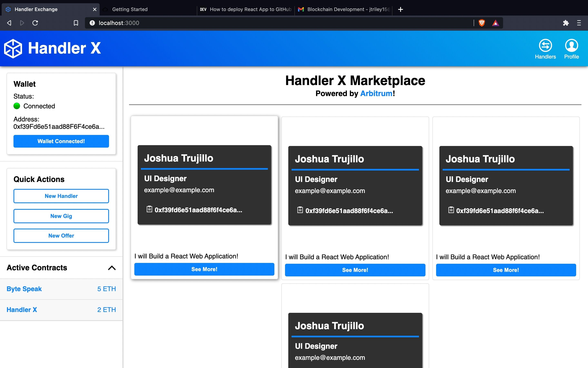
Task: Open Brave Rewards triangle icon
Action: (x=496, y=23)
